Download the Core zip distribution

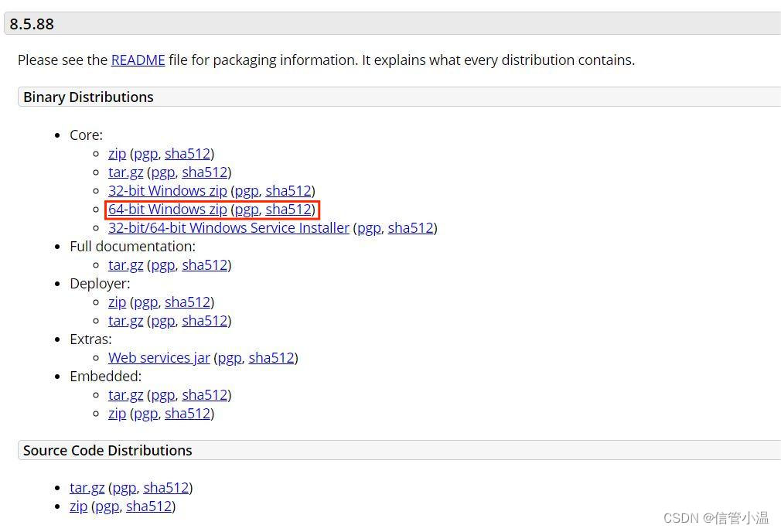pos(117,154)
